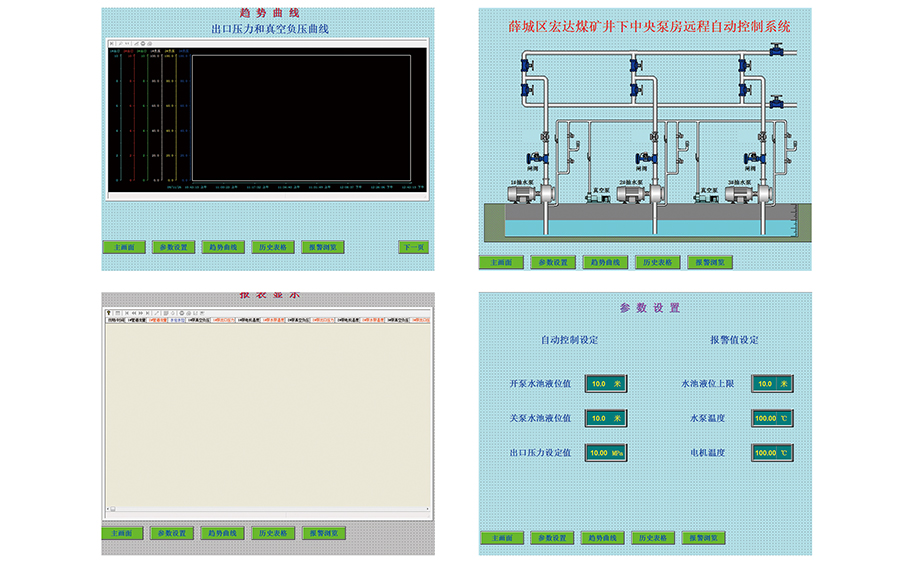The width and height of the screenshot is (914, 562).
Task: Click the grey check valve on the 1# pump outlet pipe
Action: tap(545, 137)
